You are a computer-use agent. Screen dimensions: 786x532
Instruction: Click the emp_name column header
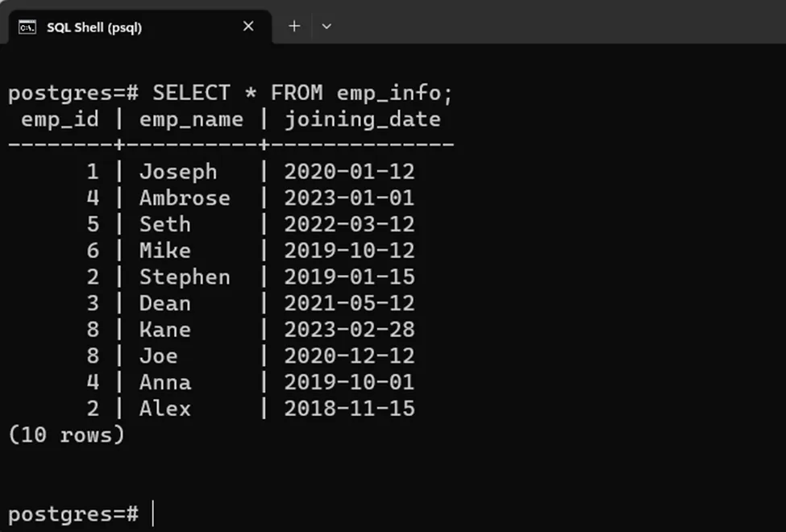191,120
